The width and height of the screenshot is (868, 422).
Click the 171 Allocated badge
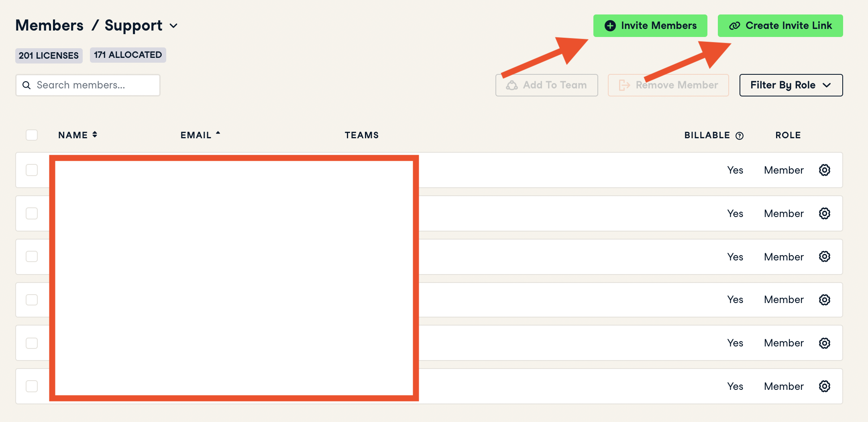(128, 55)
